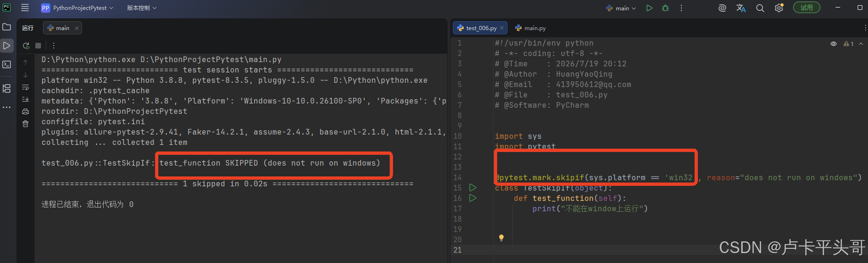Open Run panel more actions menu
This screenshot has width=868, height=263.
point(54,46)
